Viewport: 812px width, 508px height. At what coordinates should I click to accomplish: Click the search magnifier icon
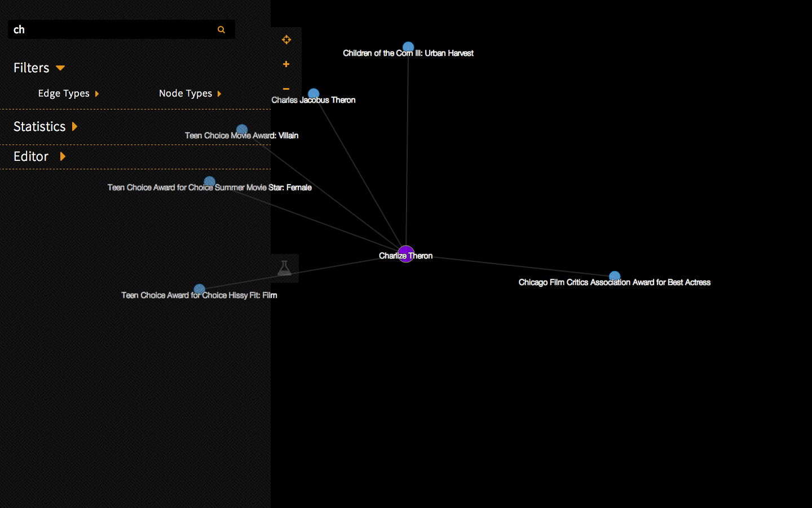point(221,29)
